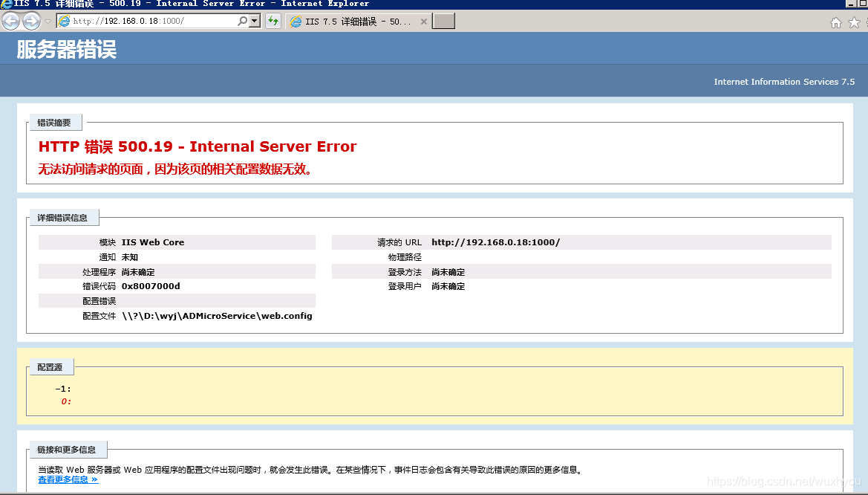This screenshot has width=868, height=495.
Task: Go forward with the browser Forward arrow
Action: (x=31, y=21)
